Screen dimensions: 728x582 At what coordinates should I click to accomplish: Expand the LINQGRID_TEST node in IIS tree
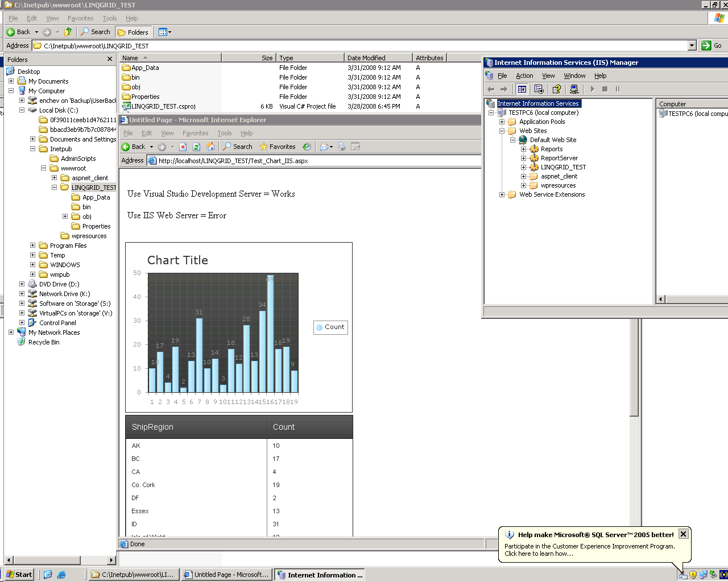(523, 167)
